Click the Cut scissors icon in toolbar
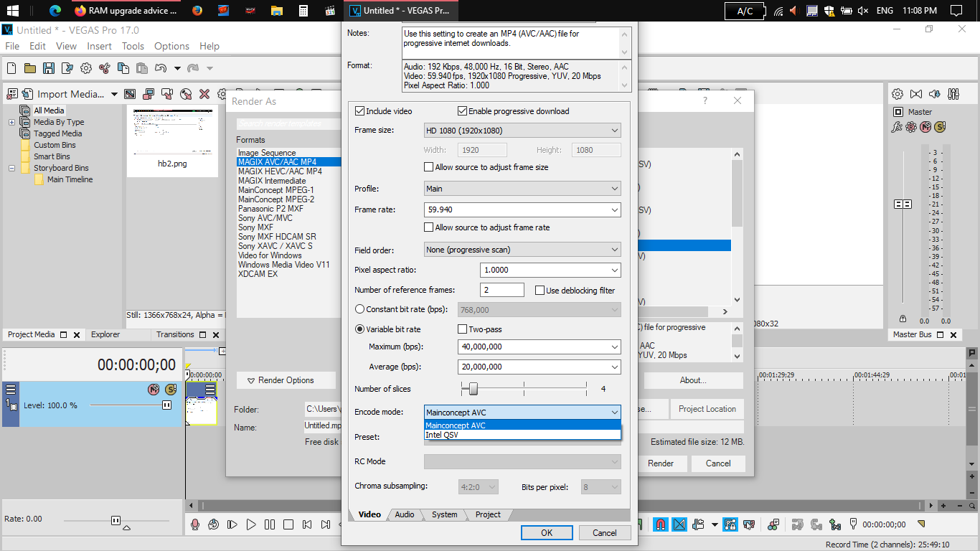Image resolution: width=980 pixels, height=551 pixels. pyautogui.click(x=105, y=68)
